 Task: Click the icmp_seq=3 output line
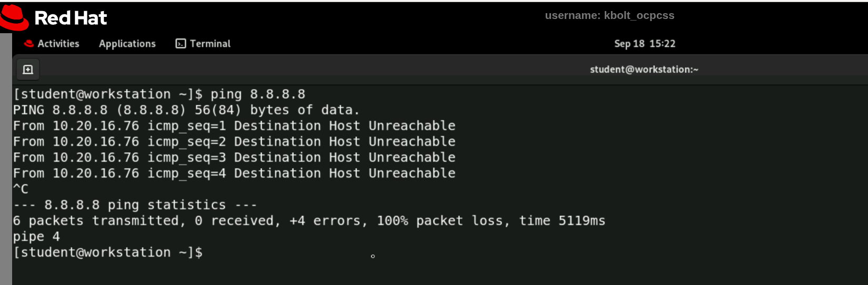[x=234, y=158]
